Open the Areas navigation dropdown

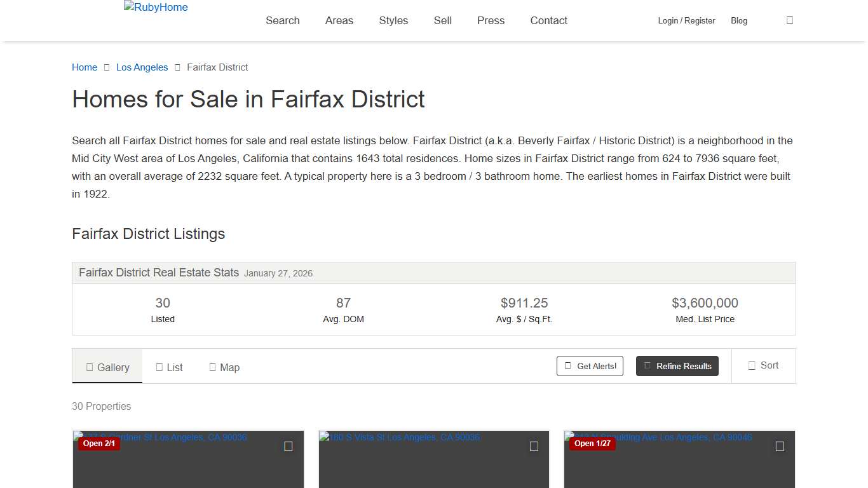coord(339,20)
